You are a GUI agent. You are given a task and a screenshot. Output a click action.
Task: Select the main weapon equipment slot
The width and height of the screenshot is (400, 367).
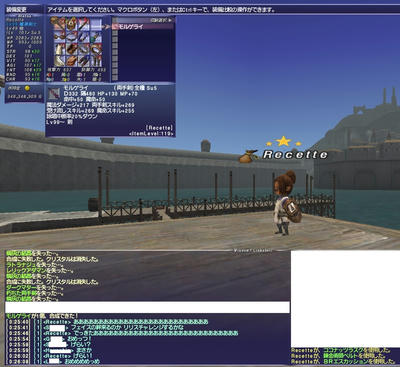[x=59, y=24]
